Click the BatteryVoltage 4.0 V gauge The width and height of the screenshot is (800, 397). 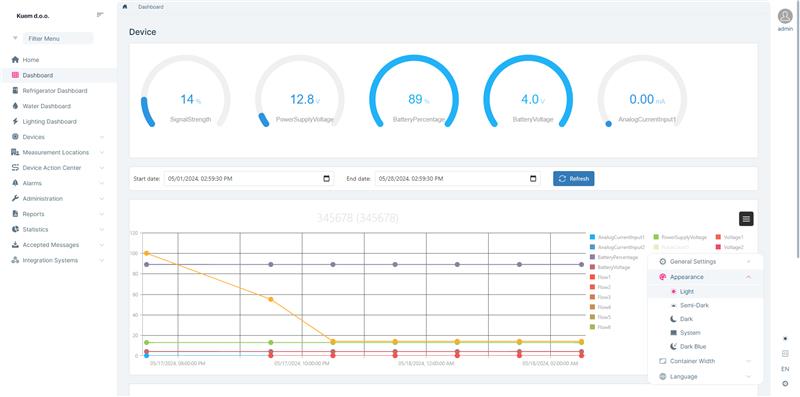point(528,92)
